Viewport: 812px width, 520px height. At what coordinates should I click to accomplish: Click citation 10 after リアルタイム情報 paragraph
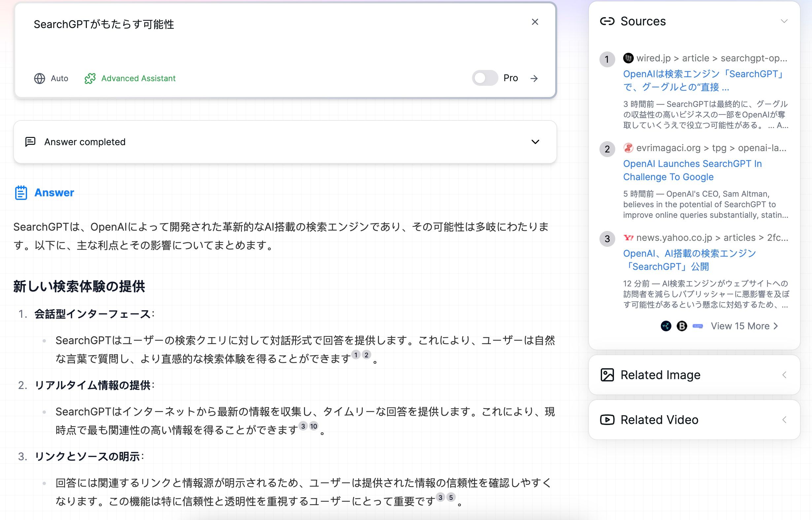tap(314, 426)
